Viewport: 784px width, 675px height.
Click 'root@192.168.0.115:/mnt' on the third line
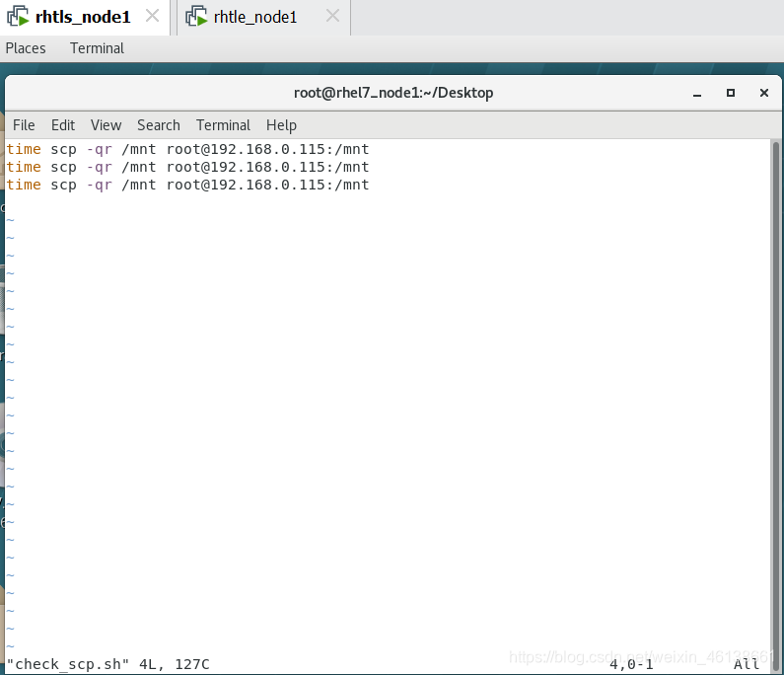(268, 185)
